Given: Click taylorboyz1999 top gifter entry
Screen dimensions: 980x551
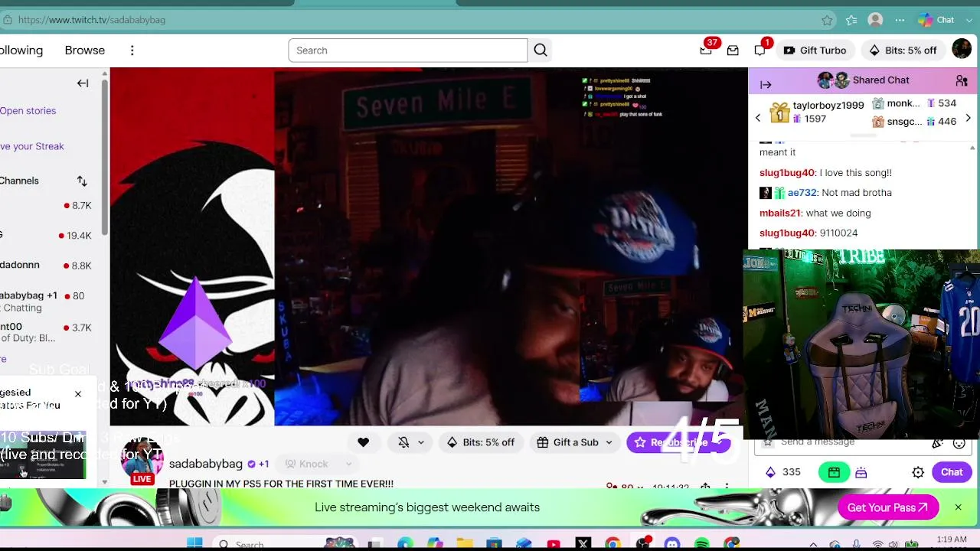Looking at the screenshot, I should point(817,112).
